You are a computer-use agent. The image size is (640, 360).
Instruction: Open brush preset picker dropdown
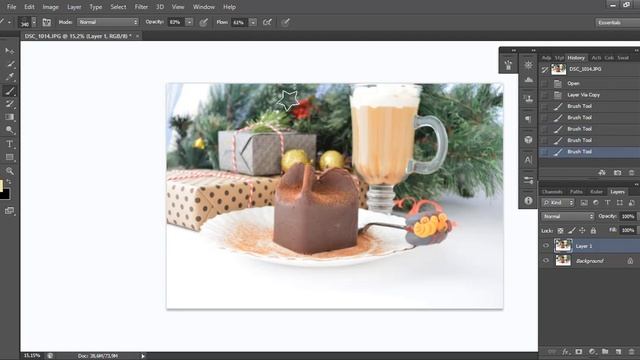[34, 22]
